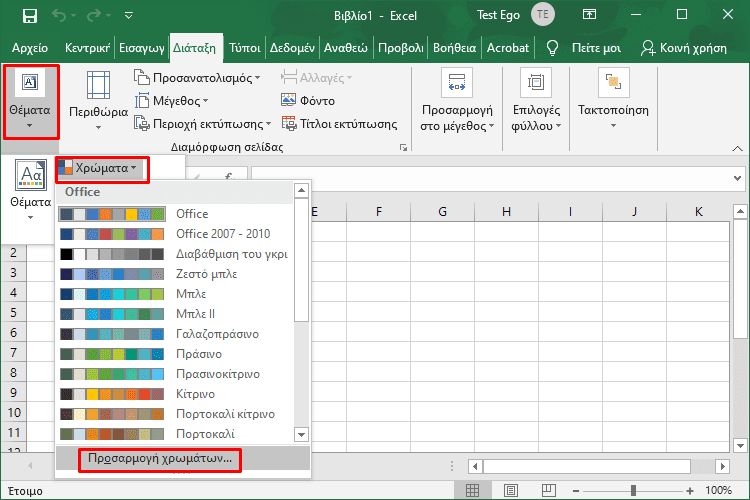Click the color list scroll up arrow
This screenshot has height=500, width=750.
[301, 190]
